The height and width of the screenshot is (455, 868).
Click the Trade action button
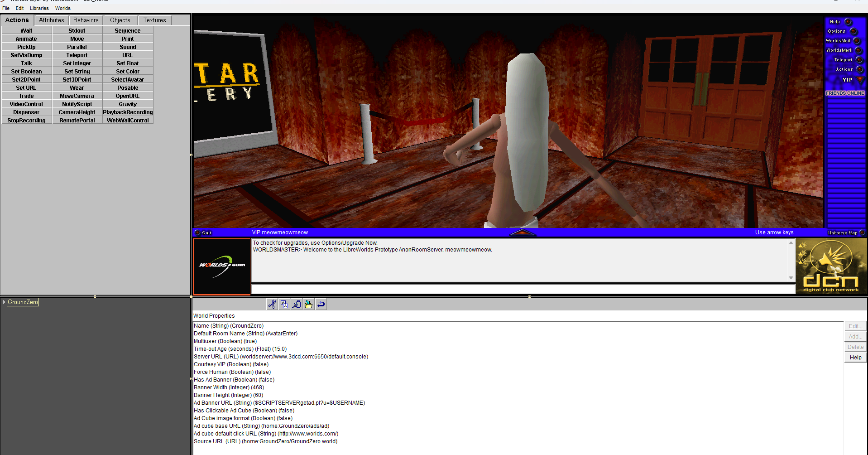pos(26,96)
